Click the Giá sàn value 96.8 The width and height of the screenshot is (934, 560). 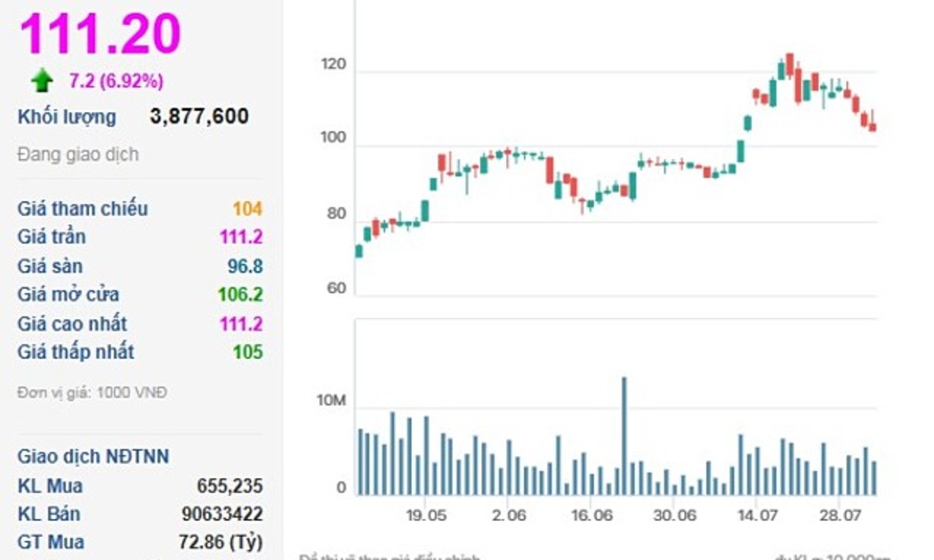tap(245, 266)
